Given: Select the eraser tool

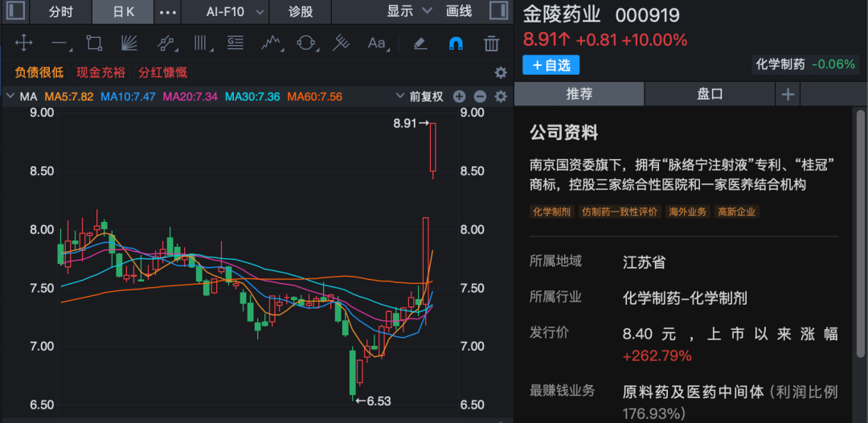Looking at the screenshot, I should [420, 43].
